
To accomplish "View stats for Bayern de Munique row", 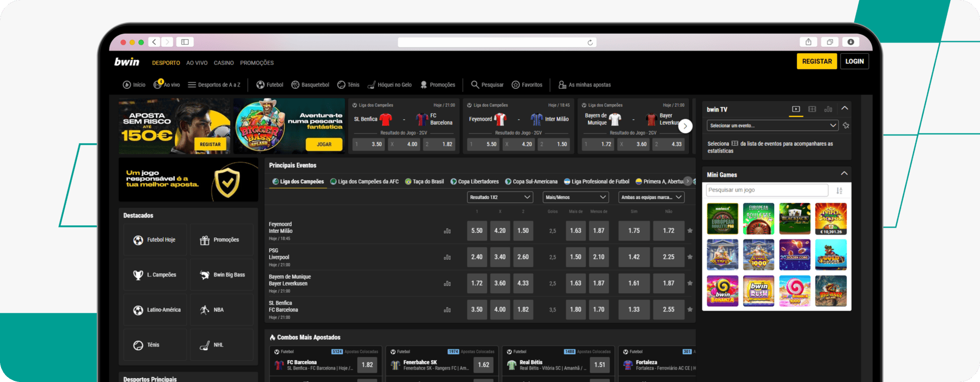I will pos(447,284).
